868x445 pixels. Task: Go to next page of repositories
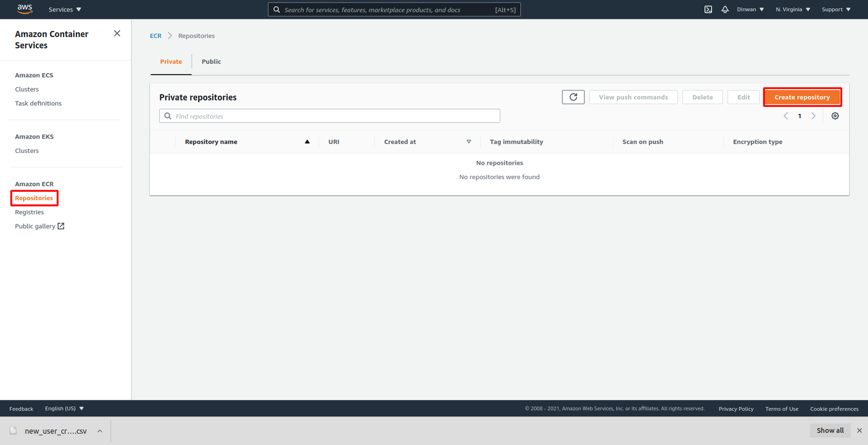tap(813, 116)
